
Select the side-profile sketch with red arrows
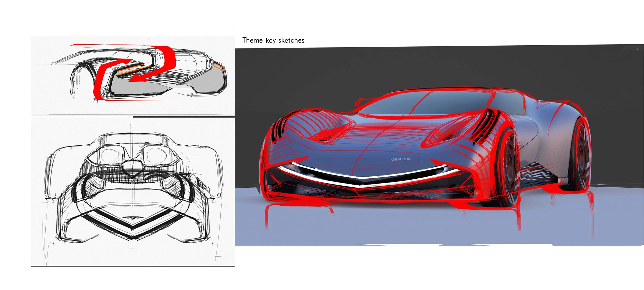tap(133, 75)
